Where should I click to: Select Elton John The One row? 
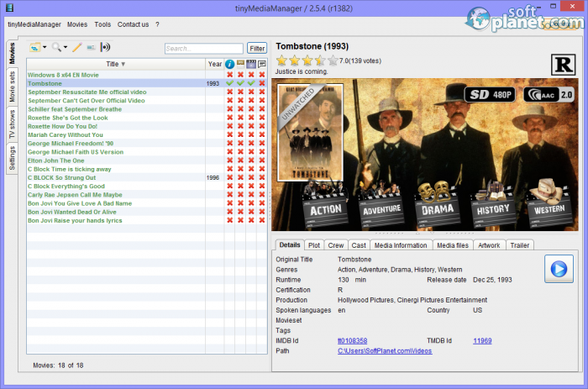coord(147,160)
